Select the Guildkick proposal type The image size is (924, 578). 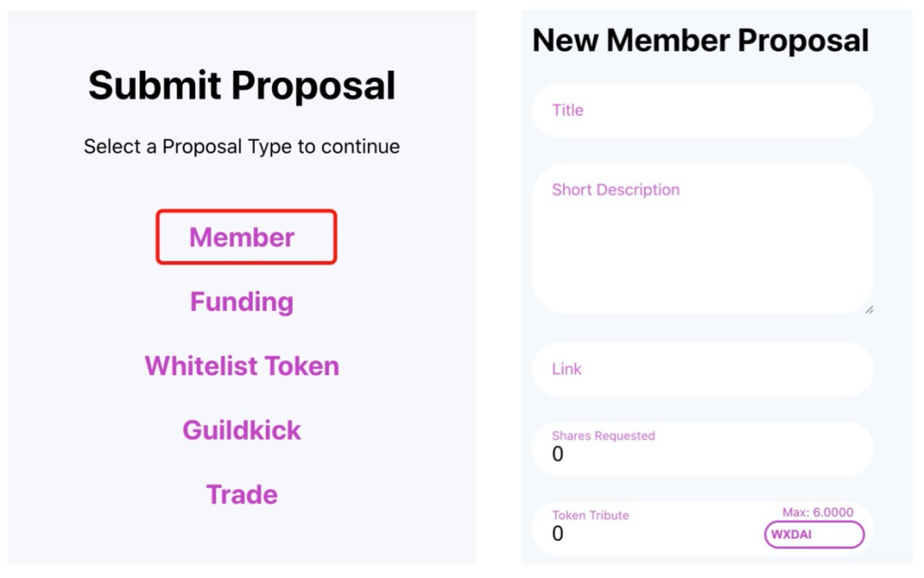click(x=242, y=430)
